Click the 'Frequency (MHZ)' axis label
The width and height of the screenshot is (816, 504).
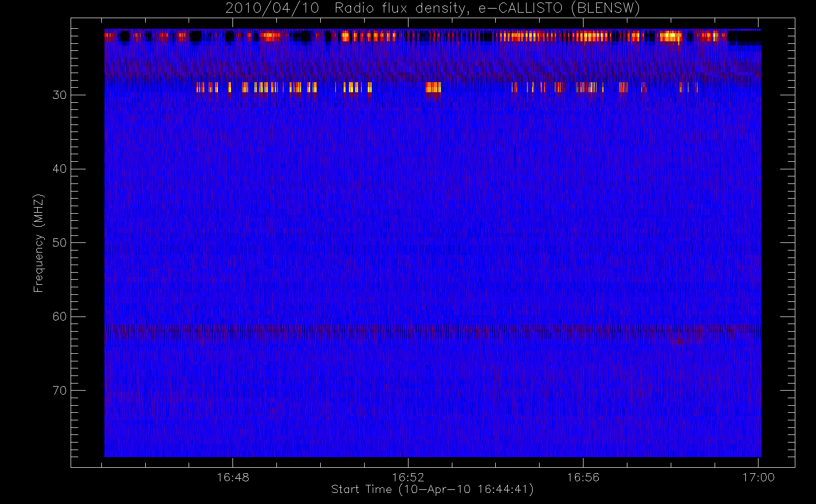click(x=38, y=243)
